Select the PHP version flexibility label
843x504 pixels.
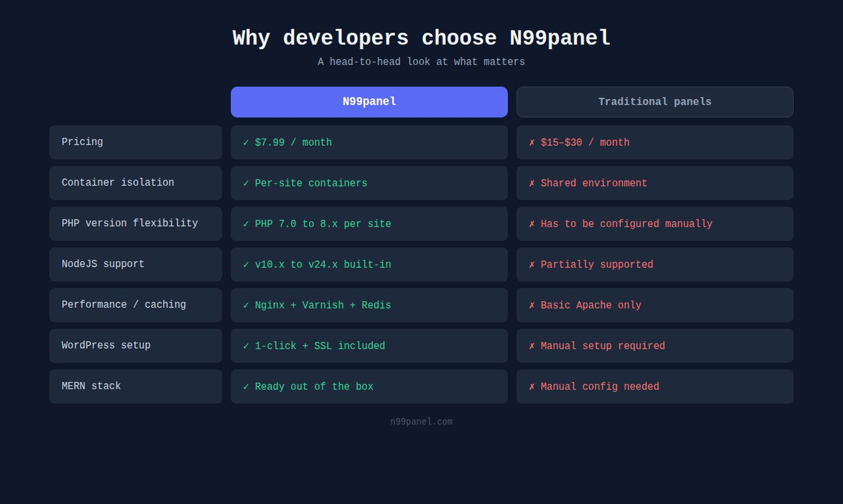135,223
